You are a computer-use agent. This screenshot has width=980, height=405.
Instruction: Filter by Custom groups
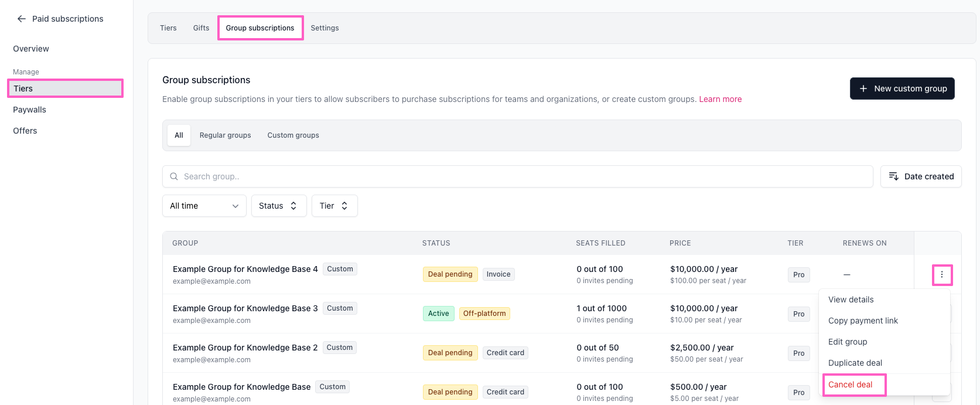click(293, 135)
